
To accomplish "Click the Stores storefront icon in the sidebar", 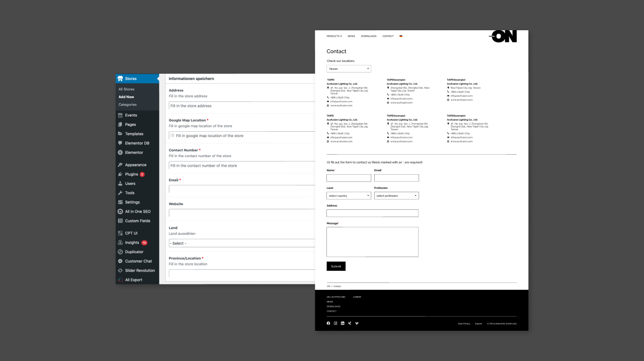I will coord(120,79).
